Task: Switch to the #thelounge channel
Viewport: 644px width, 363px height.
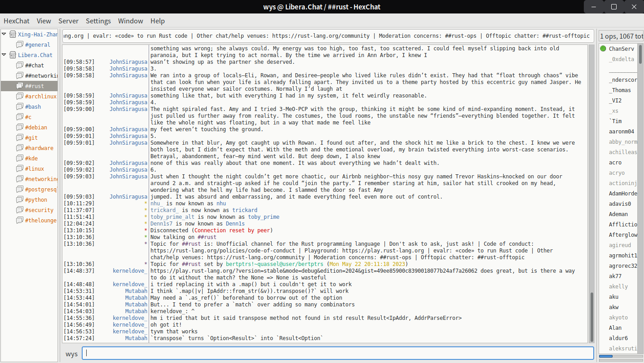Action: 41,220
